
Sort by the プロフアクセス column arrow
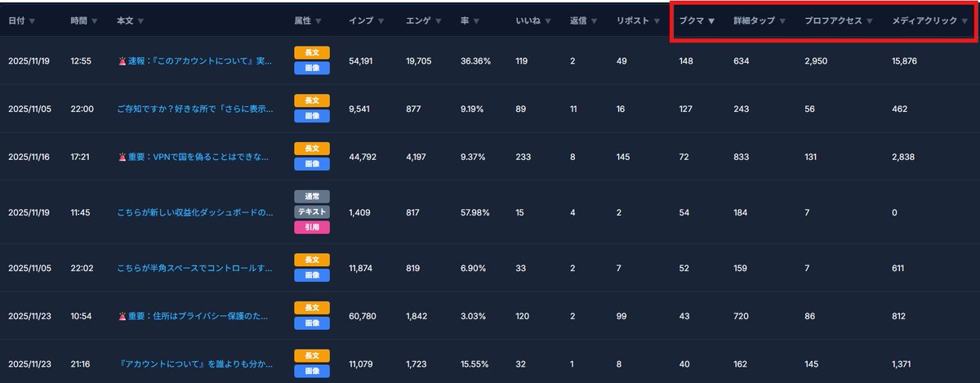[x=870, y=20]
